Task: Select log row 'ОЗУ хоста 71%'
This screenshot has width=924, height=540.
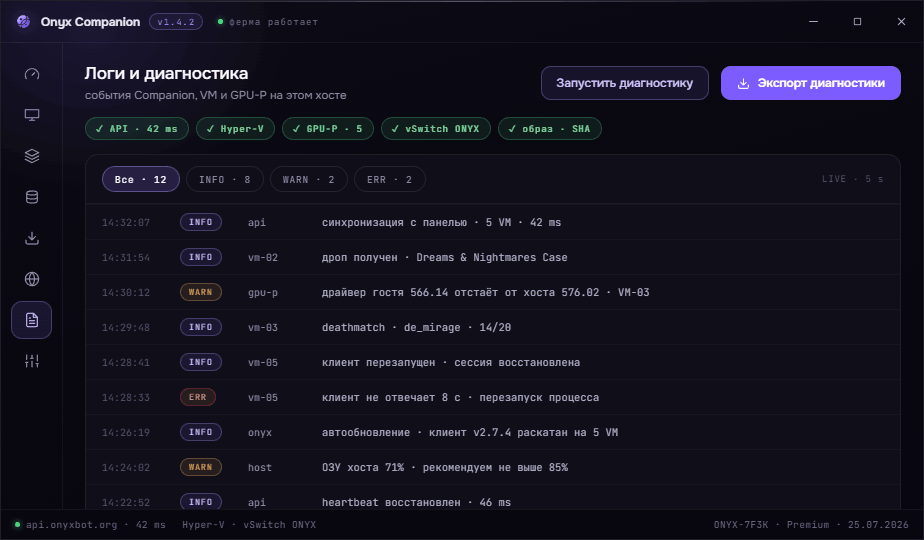Action: 493,467
